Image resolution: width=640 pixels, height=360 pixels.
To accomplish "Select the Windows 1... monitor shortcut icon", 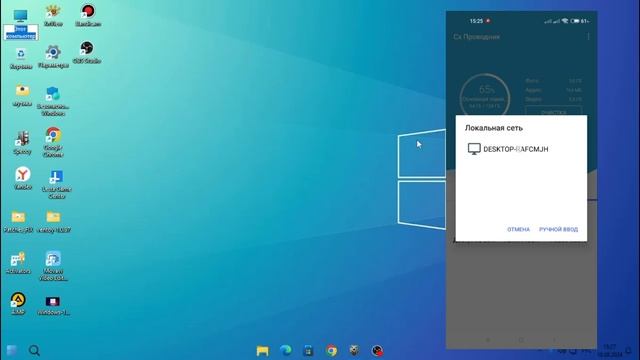I will click(x=53, y=306).
